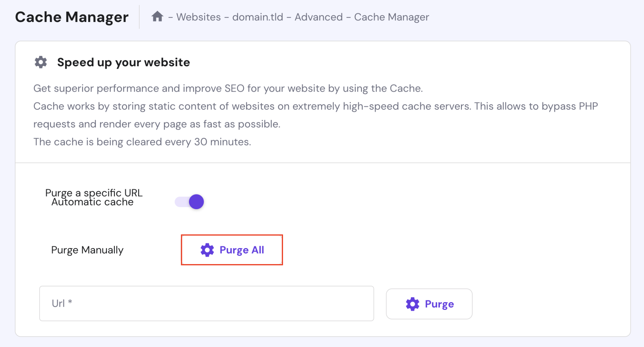Click the gear icon on the Purge button
Screen dimensions: 644x347
pyautogui.click(x=412, y=304)
